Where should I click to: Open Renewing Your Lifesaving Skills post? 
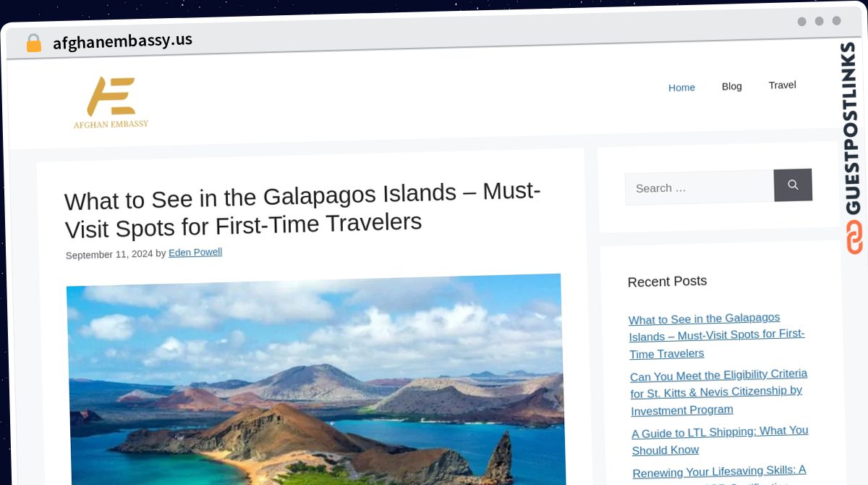(x=719, y=472)
